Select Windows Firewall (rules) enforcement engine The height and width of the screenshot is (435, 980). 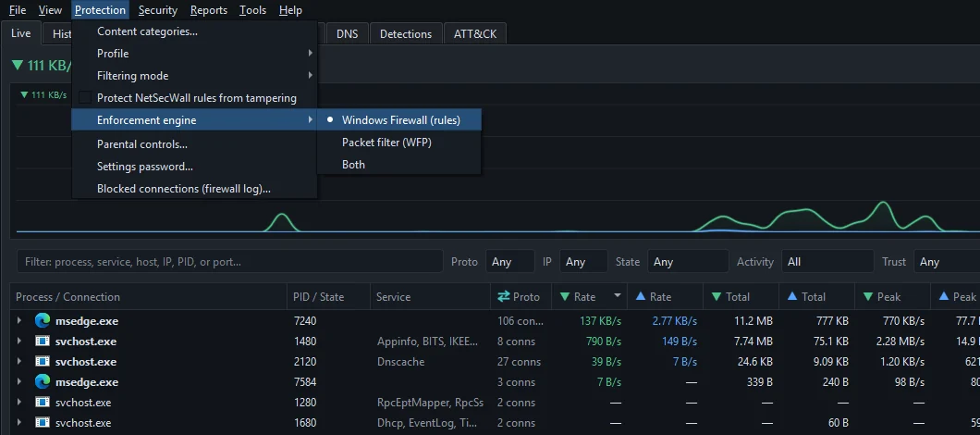click(x=399, y=120)
